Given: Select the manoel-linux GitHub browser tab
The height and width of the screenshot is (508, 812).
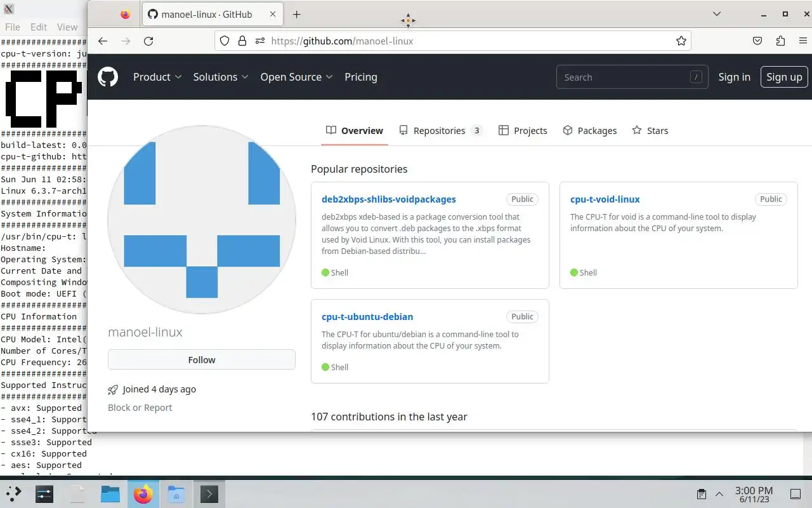Looking at the screenshot, I should coord(213,14).
